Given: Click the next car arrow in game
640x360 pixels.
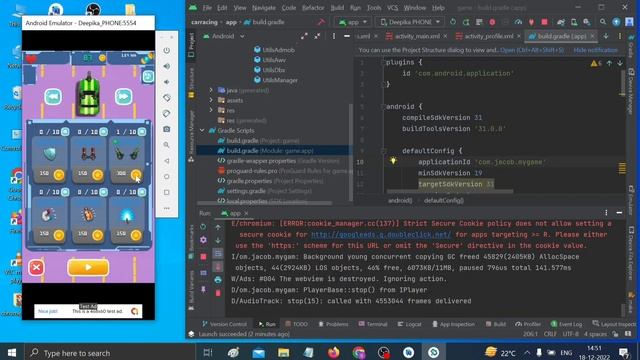Looking at the screenshot, I should click(x=124, y=97).
